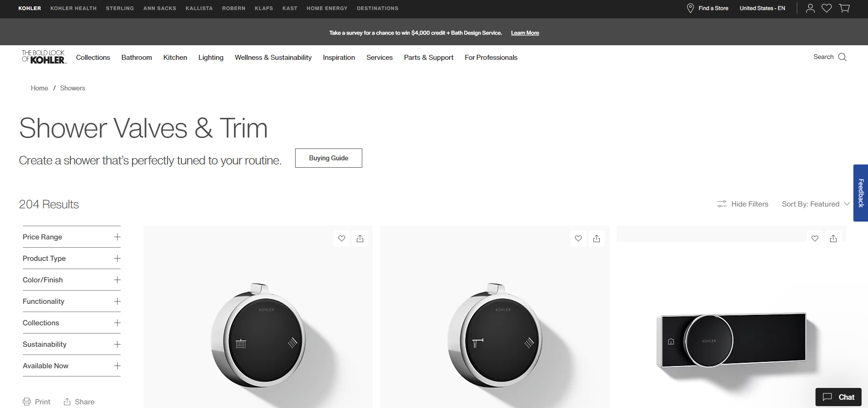The width and height of the screenshot is (868, 408).
Task: Click the search magnifier icon
Action: (842, 57)
